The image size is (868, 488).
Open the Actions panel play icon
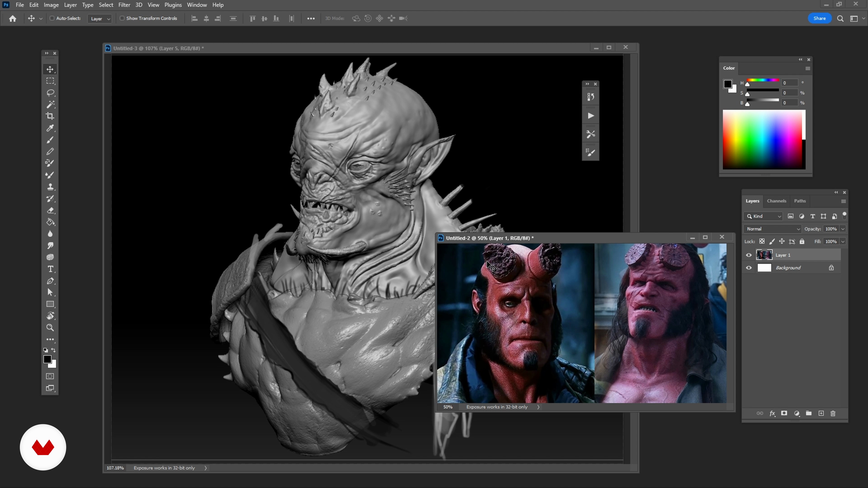click(591, 116)
